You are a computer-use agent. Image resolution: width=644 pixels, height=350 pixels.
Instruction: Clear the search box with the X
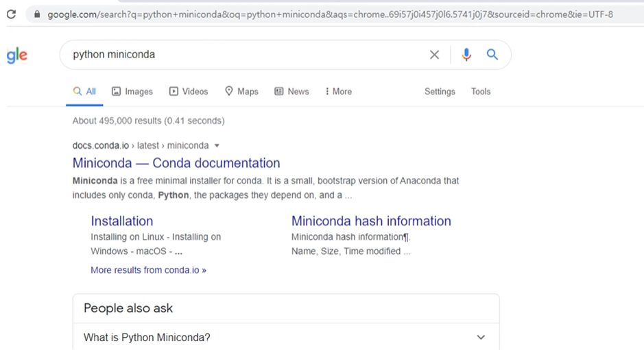point(435,55)
